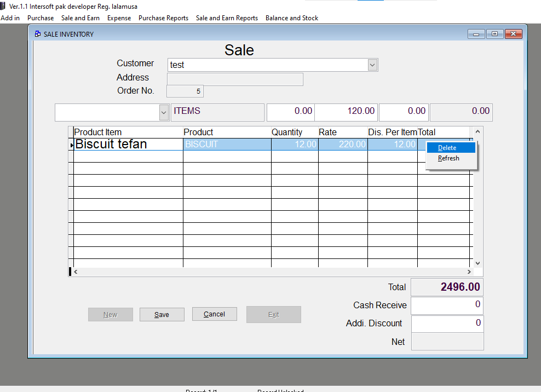Click the SALE INVENTORY form icon
The width and height of the screenshot is (541, 392).
point(37,33)
